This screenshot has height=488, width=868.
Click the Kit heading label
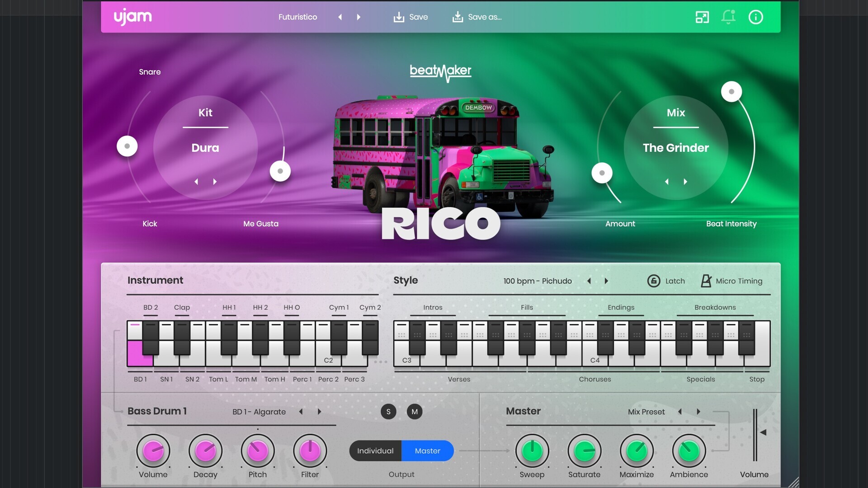[x=205, y=113]
